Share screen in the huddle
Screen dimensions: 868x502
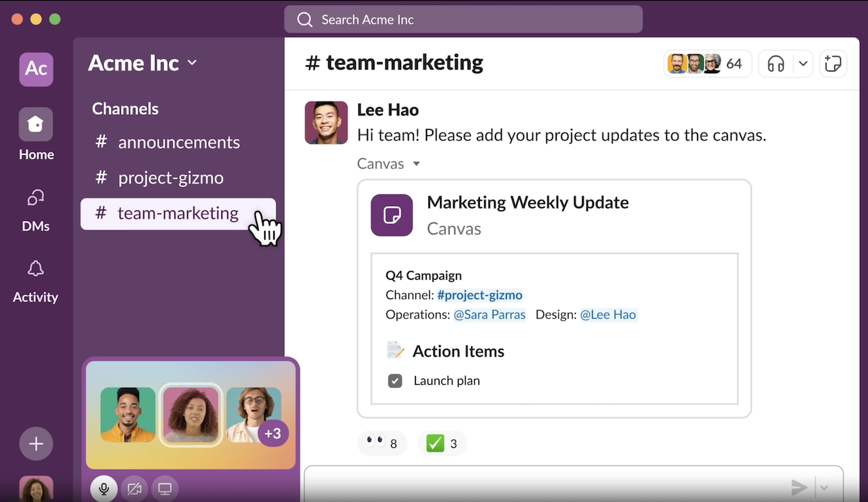tap(164, 488)
